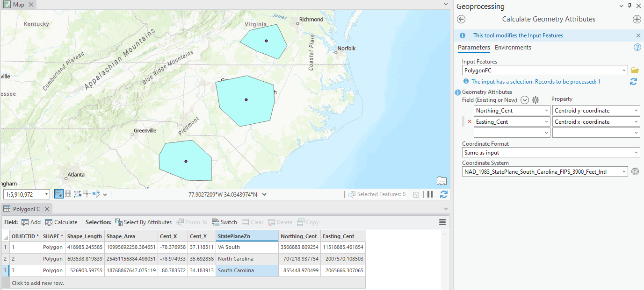Click the Zoom To Selected Features icon
The image size is (644, 290).
pos(192,222)
